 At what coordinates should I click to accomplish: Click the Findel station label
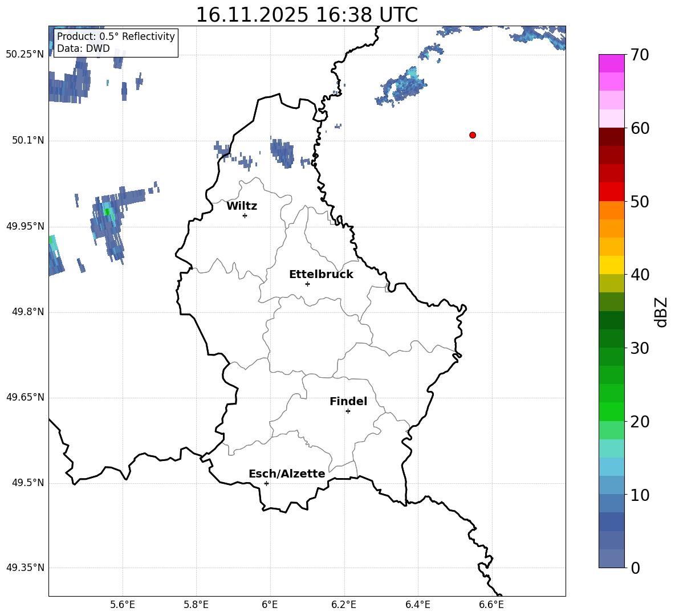348,401
